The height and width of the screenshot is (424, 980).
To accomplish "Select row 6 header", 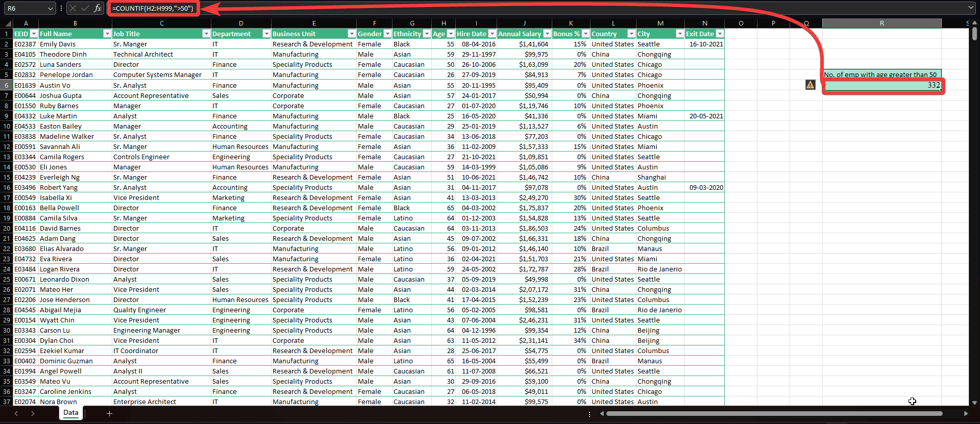I will 6,85.
